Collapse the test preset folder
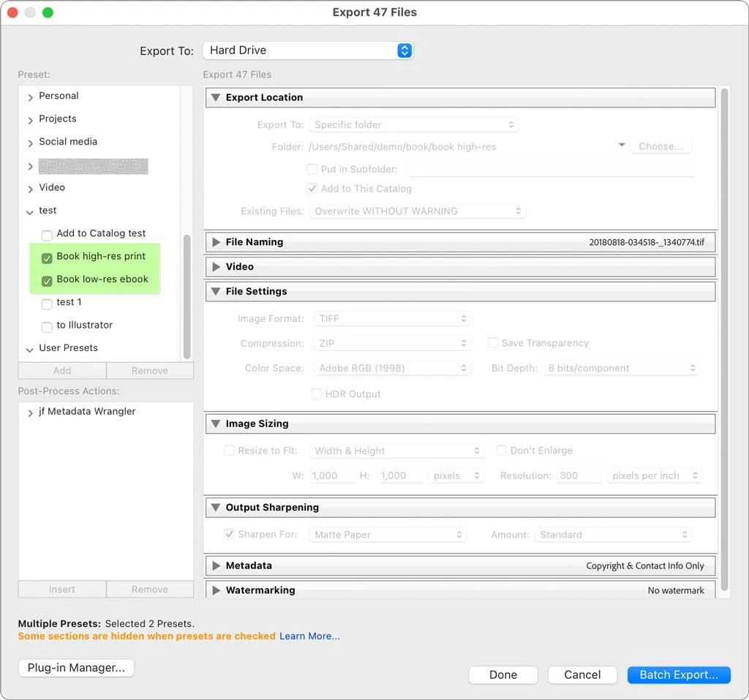749x700 pixels. click(x=29, y=212)
